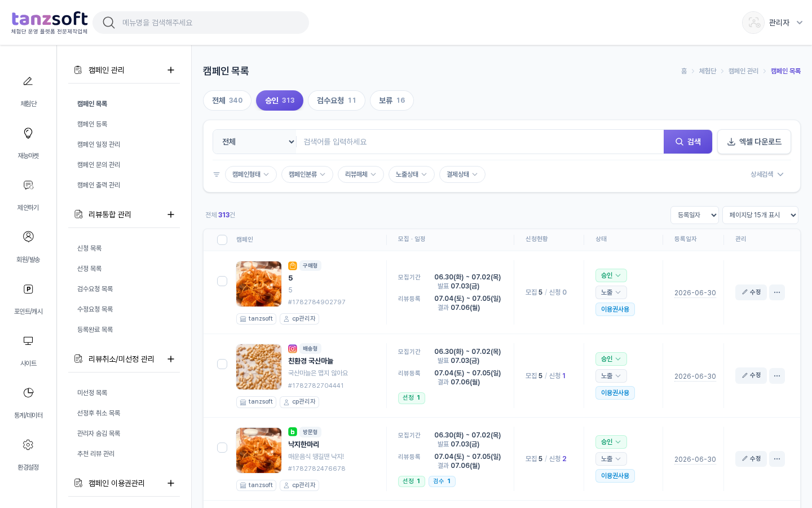Open the 체험단 pencil icon in sidebar
812x508 pixels.
(28, 81)
